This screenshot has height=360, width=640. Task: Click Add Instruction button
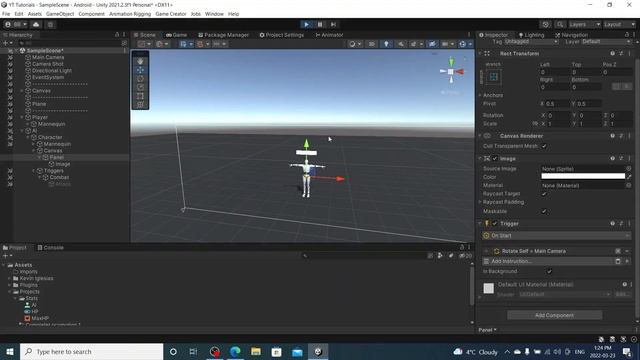point(548,261)
